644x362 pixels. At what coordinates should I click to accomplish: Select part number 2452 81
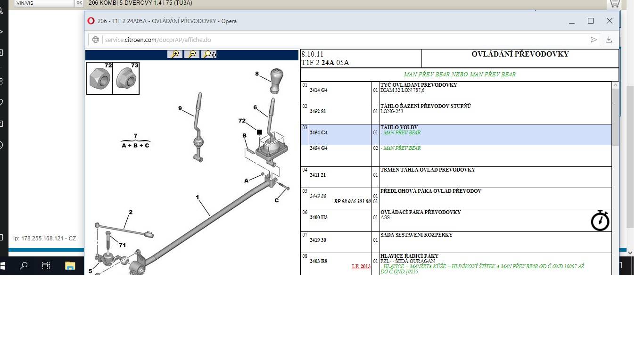pos(318,111)
